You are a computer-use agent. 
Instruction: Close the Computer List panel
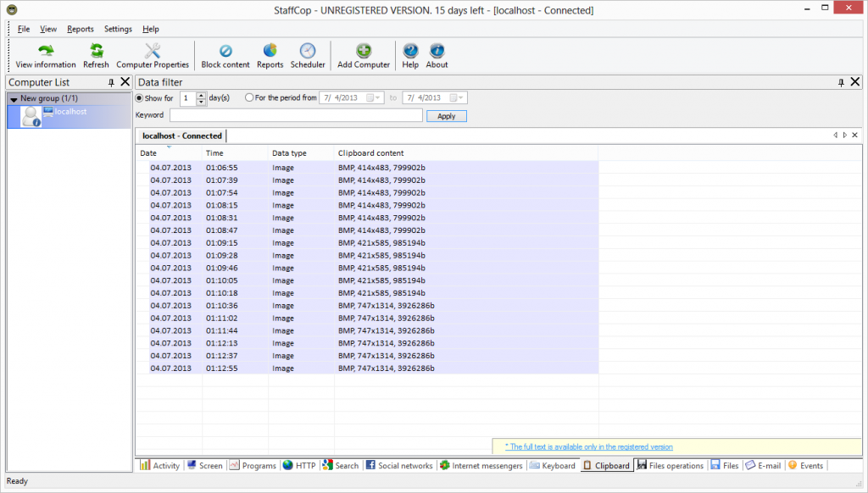point(125,82)
